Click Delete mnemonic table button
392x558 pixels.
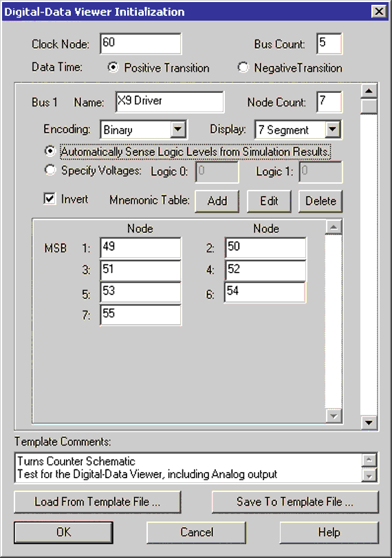pyautogui.click(x=320, y=201)
